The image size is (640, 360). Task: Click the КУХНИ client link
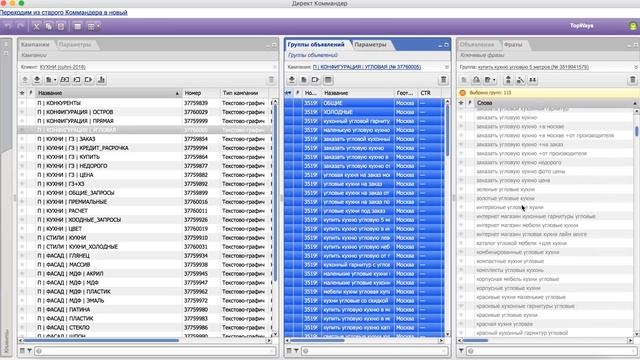coord(62,67)
